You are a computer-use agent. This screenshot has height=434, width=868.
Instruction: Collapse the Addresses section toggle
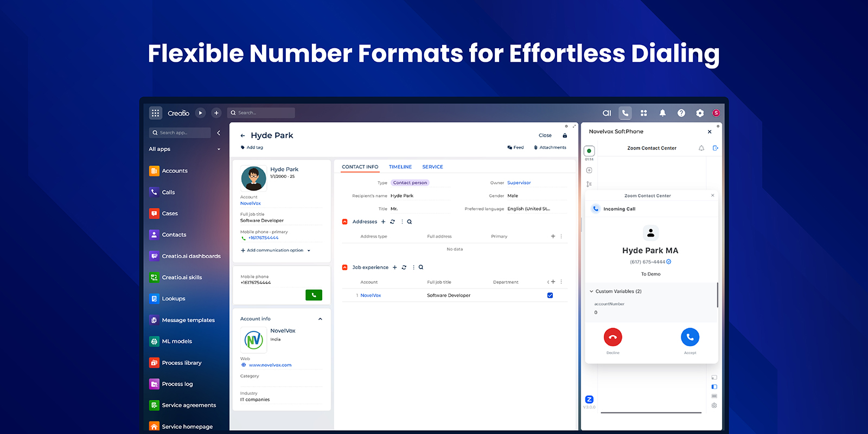(345, 222)
